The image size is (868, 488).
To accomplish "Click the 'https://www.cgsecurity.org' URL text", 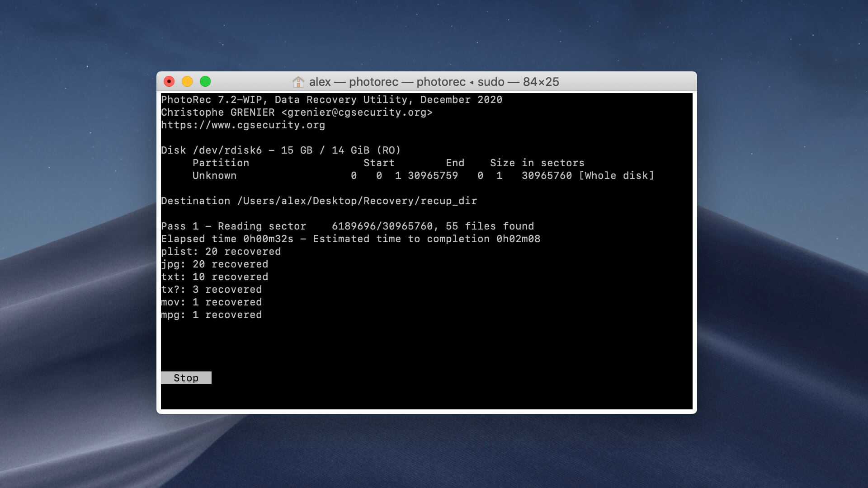I will pos(243,125).
